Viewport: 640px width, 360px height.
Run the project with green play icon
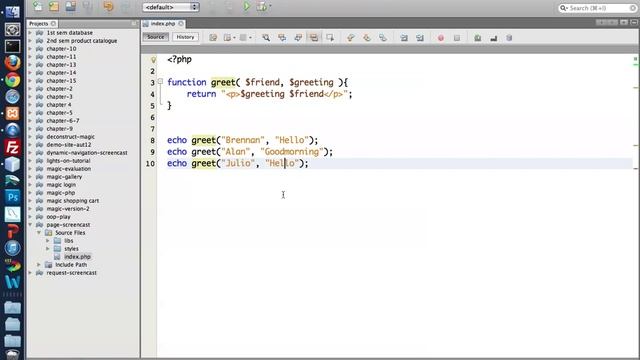(x=247, y=7)
